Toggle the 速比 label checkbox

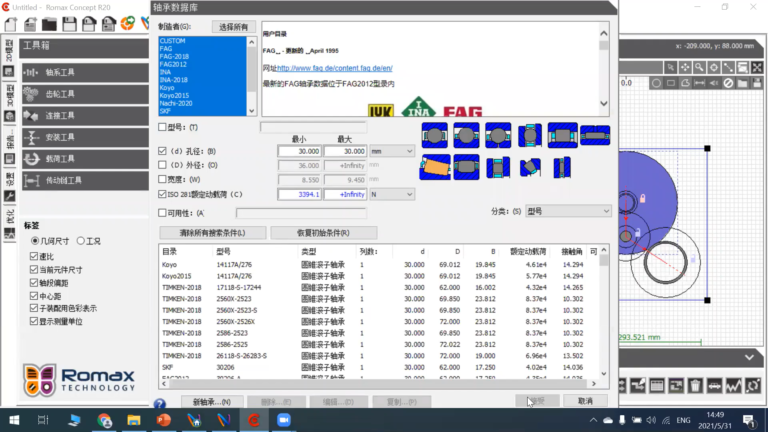click(34, 256)
